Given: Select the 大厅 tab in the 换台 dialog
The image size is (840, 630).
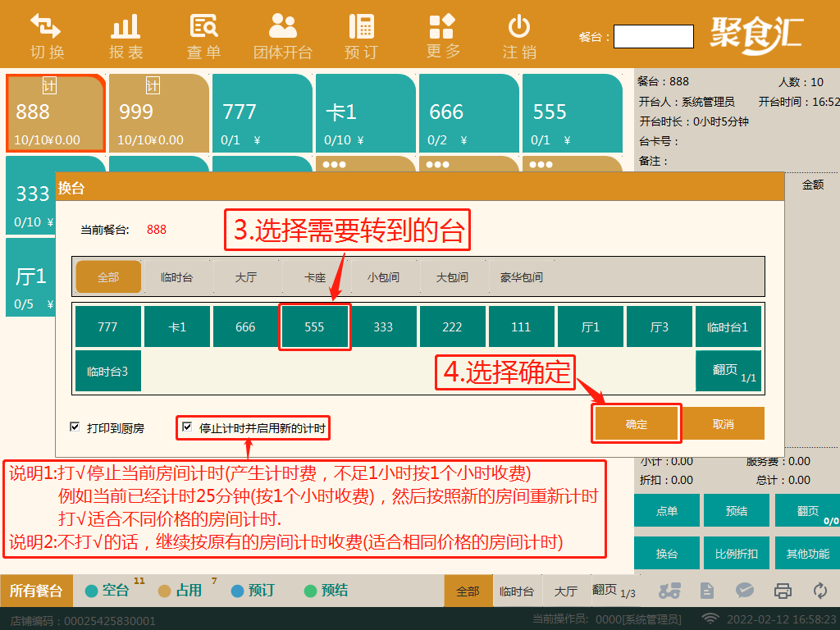Looking at the screenshot, I should (x=246, y=277).
